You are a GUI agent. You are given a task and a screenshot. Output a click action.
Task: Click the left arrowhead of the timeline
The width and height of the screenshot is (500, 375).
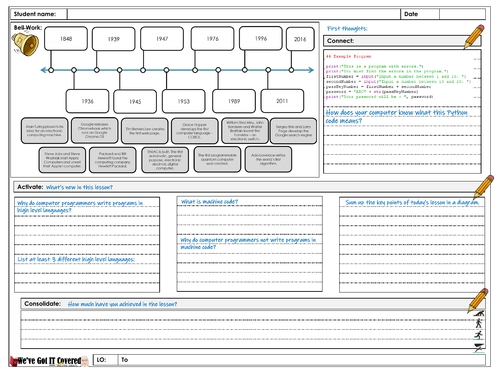(x=43, y=70)
